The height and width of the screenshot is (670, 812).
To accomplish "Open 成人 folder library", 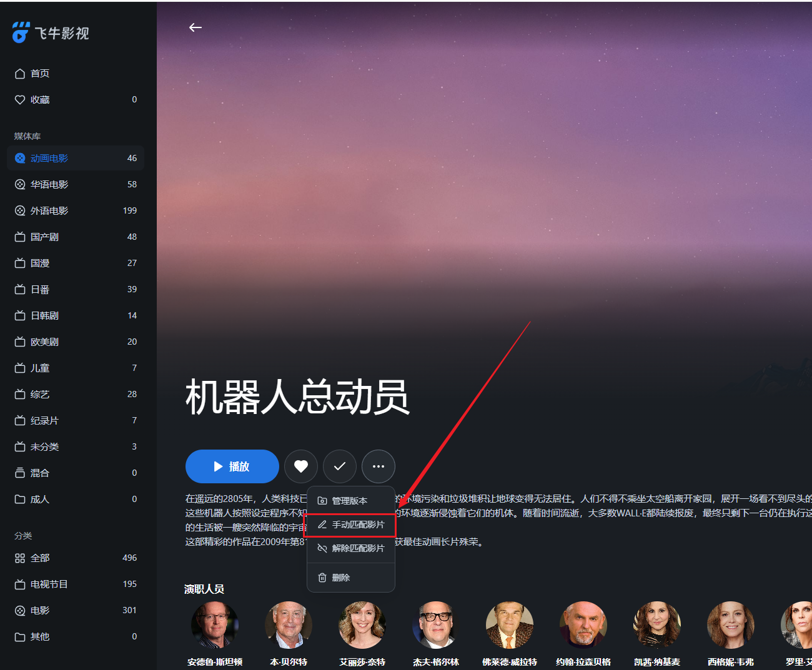I will (76, 500).
